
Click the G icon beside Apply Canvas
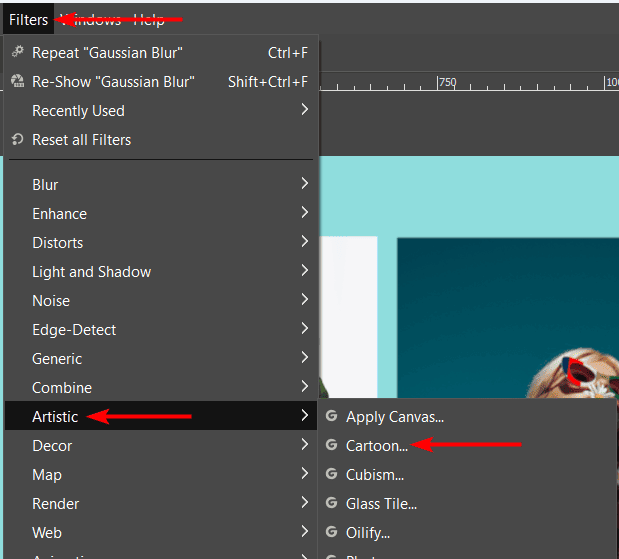click(332, 416)
